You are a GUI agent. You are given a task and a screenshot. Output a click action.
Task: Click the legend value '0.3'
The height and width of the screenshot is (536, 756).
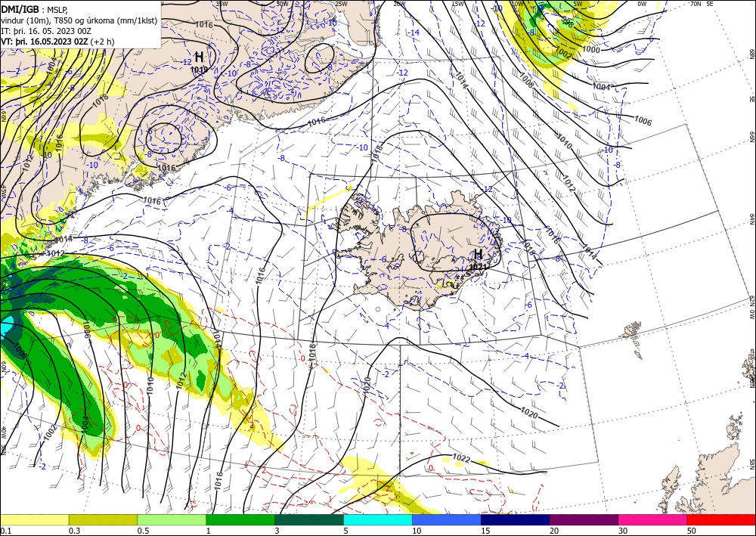(74, 531)
